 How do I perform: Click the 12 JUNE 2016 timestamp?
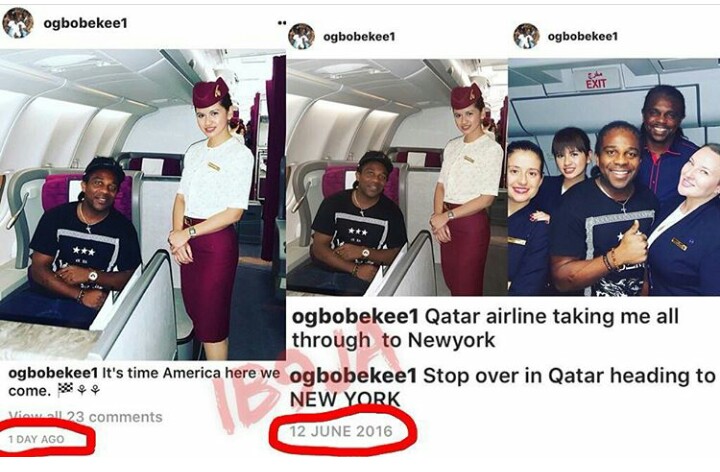click(341, 431)
